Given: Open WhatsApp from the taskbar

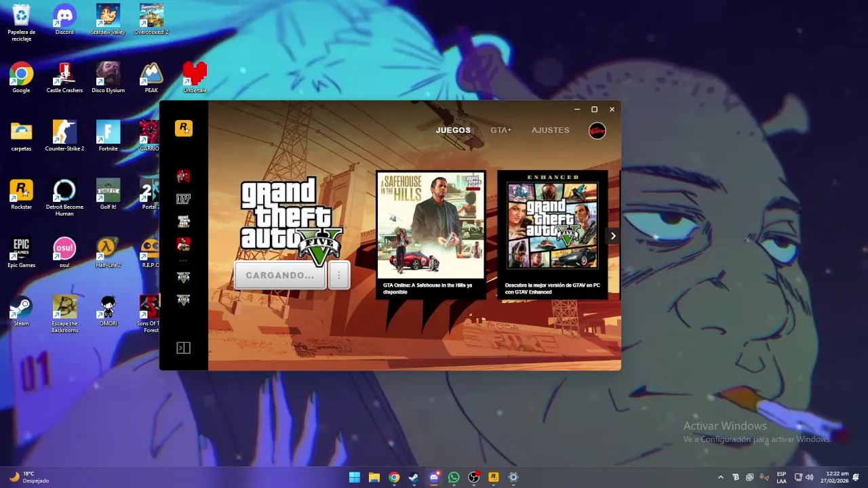Looking at the screenshot, I should click(454, 477).
